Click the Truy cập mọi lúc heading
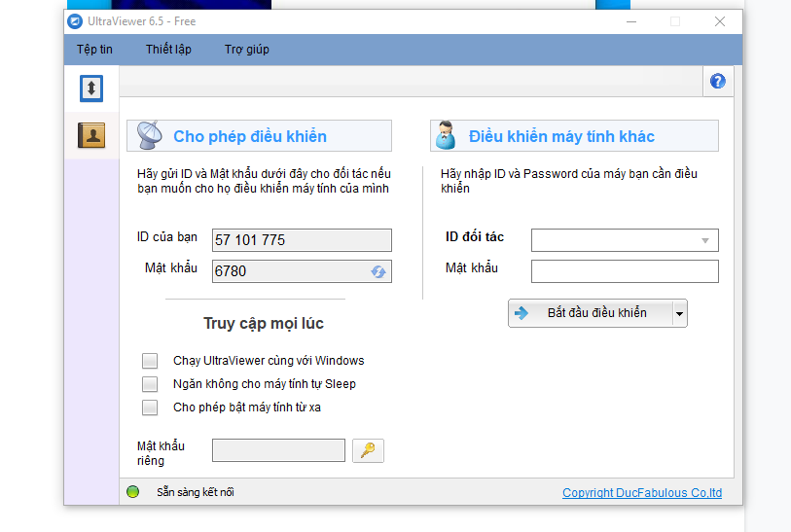Screen dimensions: 791x532 (264, 323)
